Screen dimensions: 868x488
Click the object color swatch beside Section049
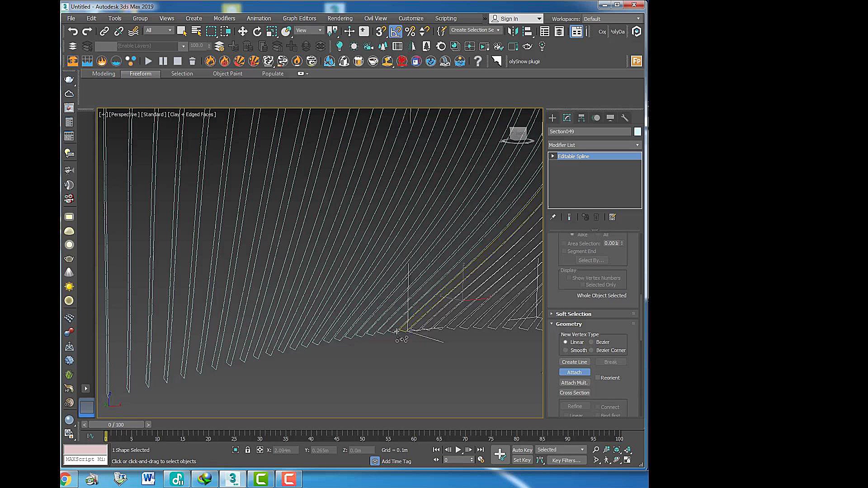coord(637,131)
